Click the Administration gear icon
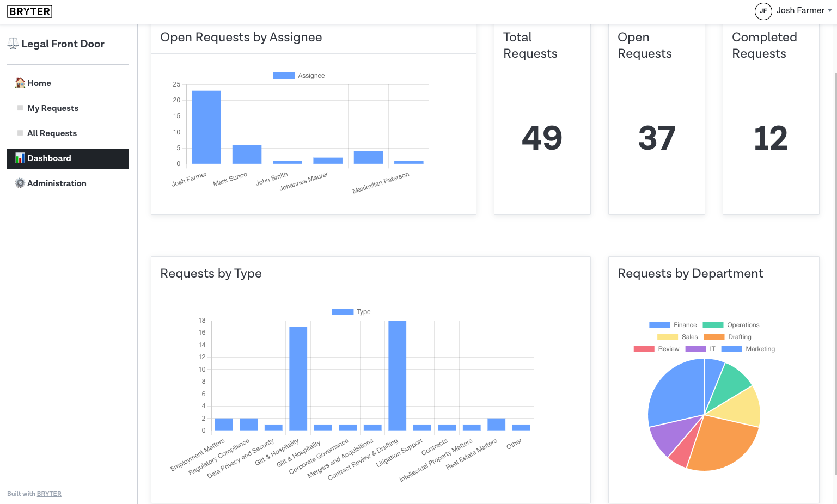Viewport: 837px width, 504px height. click(x=19, y=183)
